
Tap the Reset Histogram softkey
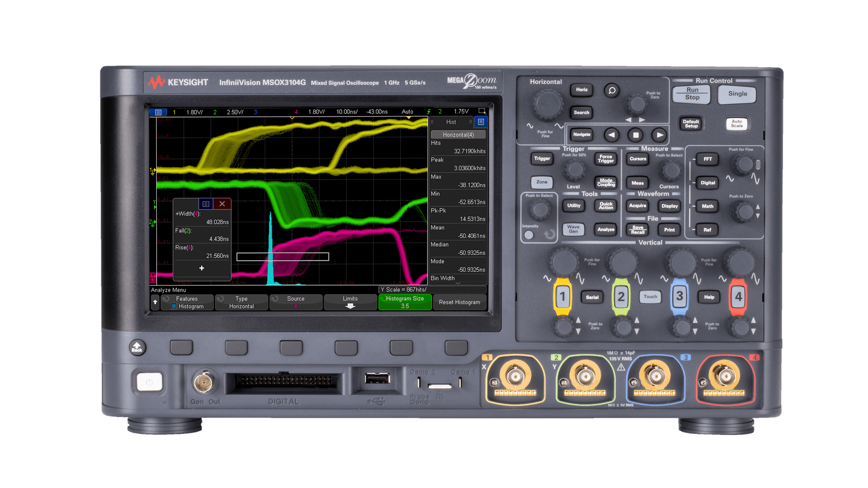coord(459,302)
